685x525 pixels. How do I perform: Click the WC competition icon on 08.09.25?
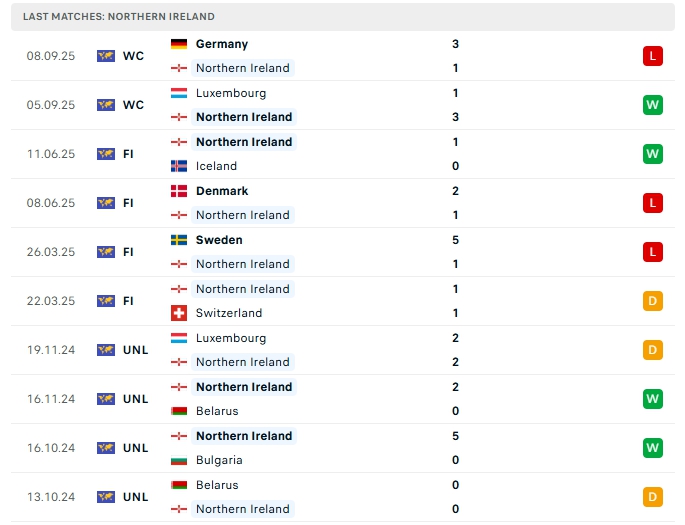[x=106, y=56]
